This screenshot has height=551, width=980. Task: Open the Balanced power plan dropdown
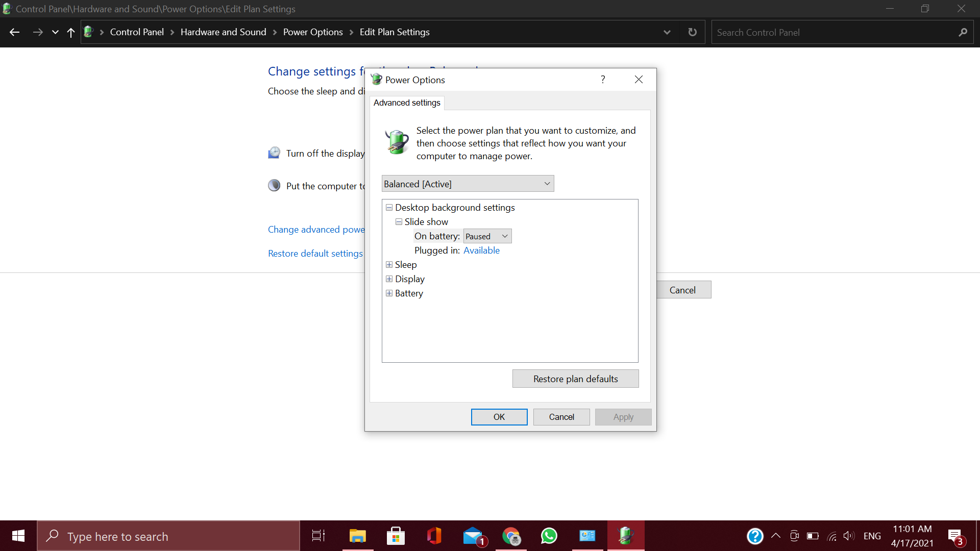[468, 184]
